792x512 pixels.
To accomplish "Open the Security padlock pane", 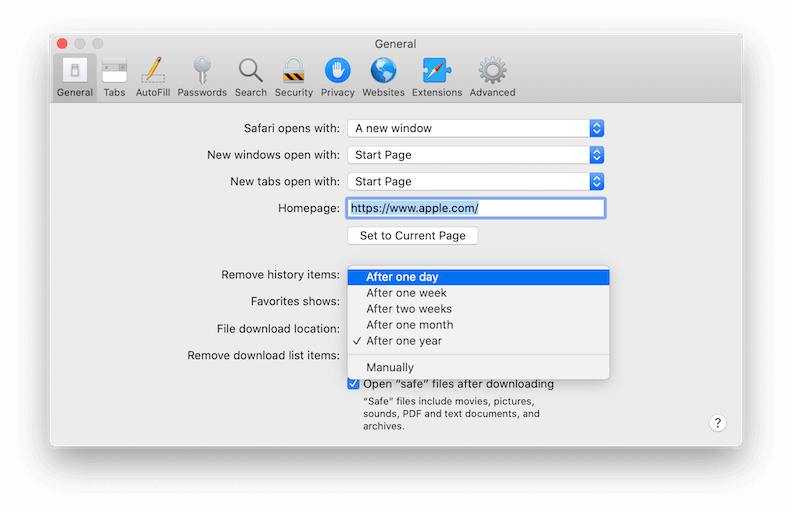I will click(x=293, y=77).
